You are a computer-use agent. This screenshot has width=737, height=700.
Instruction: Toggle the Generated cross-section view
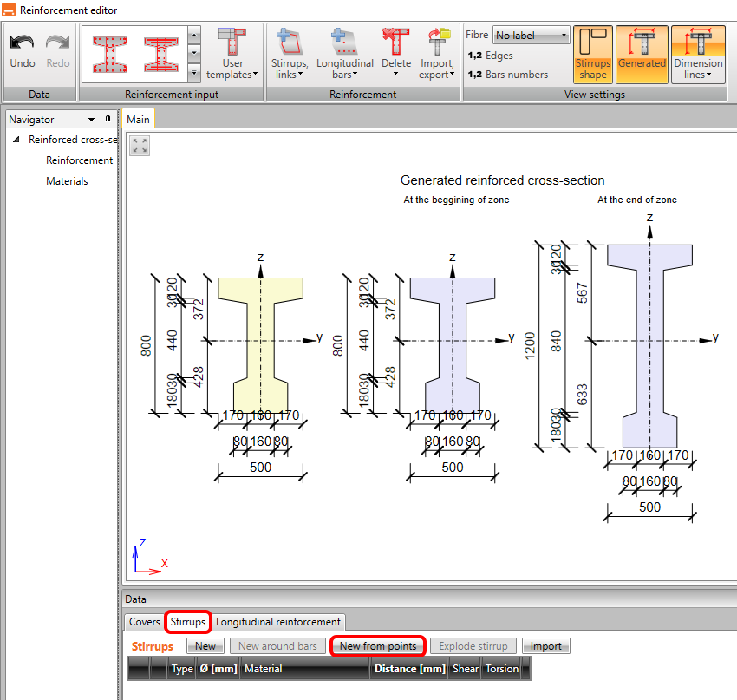[x=642, y=54]
